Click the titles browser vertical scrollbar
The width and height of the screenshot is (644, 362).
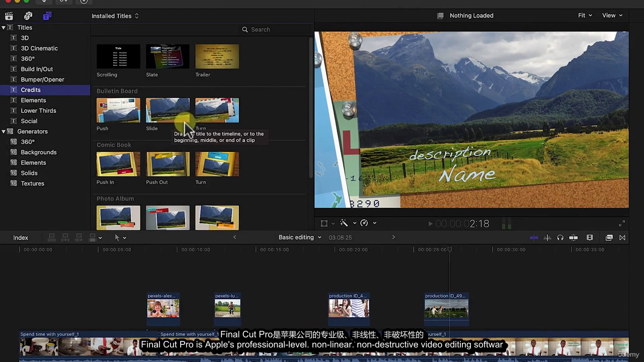tap(311, 108)
